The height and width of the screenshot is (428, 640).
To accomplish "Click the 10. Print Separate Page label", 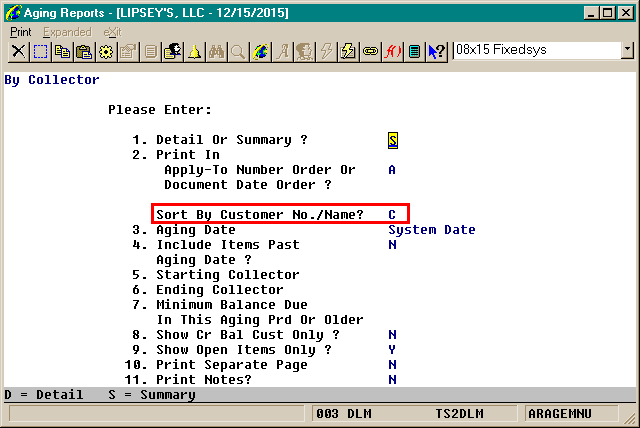I will point(216,365).
